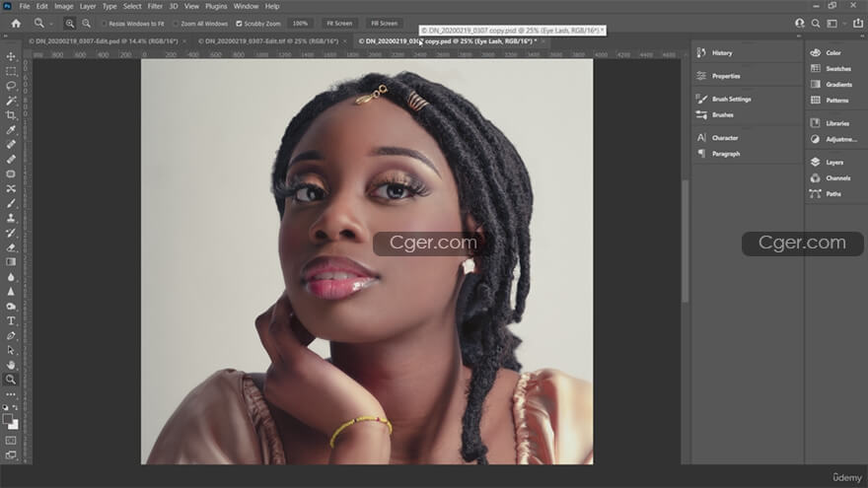This screenshot has height=488, width=868.
Task: Open the Edit Toolbar three-dots menu
Action: tap(11, 394)
